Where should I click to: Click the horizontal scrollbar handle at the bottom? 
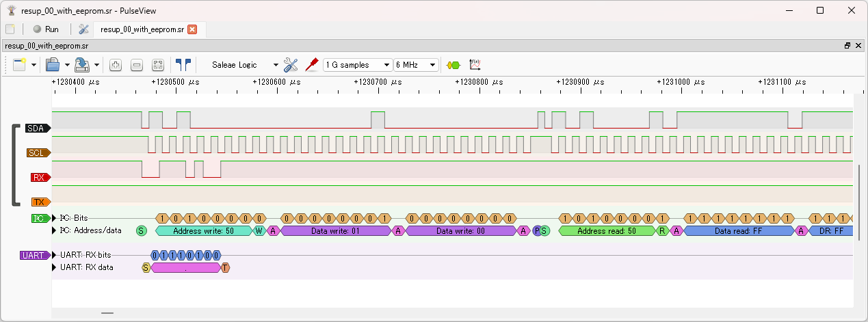pos(107,313)
